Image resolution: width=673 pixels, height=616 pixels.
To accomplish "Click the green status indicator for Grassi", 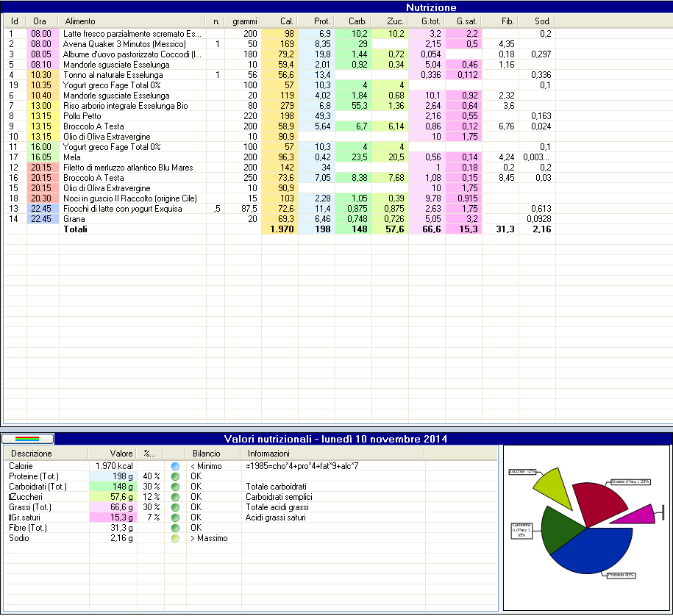I will 175,507.
